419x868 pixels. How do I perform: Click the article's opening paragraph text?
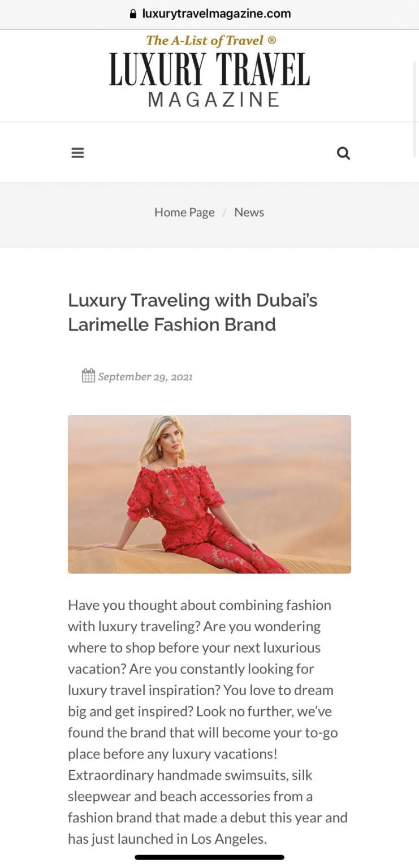click(208, 722)
